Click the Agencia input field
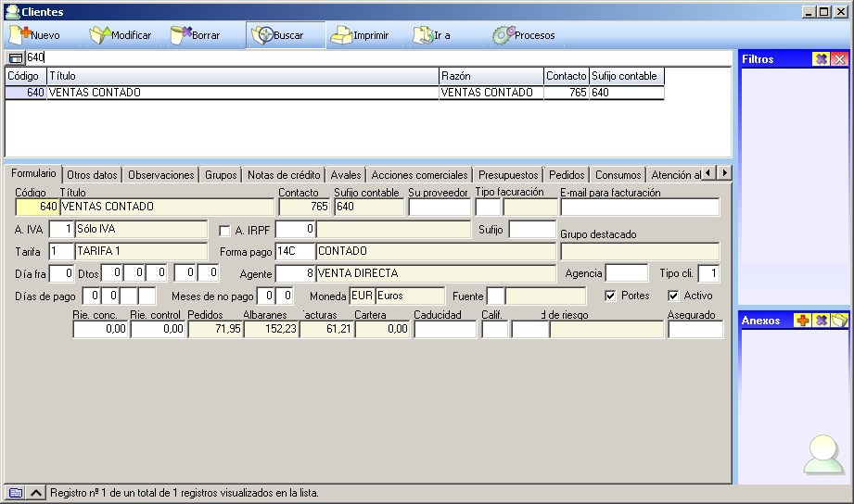The height and width of the screenshot is (504, 854). coord(627,273)
